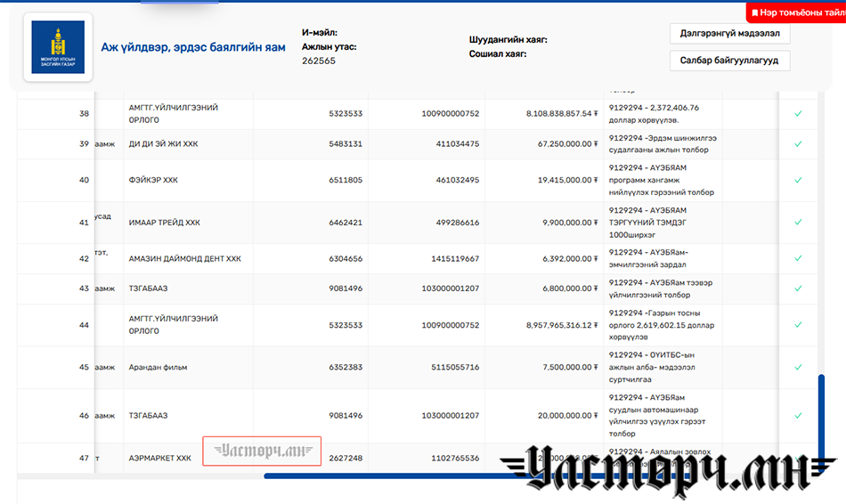Select account number 411034475
Viewport: 846px width, 504px height.
pos(458,143)
